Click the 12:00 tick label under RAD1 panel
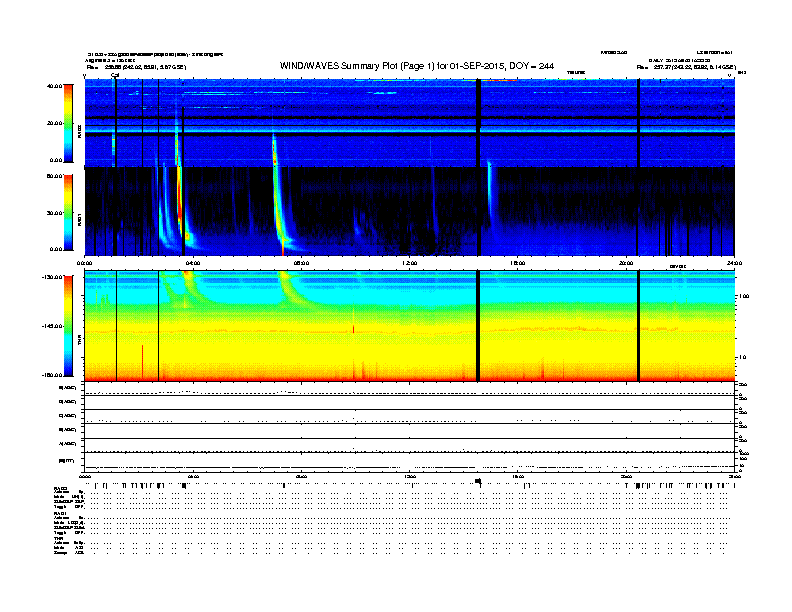Image resolution: width=792 pixels, height=612 pixels. (410, 263)
